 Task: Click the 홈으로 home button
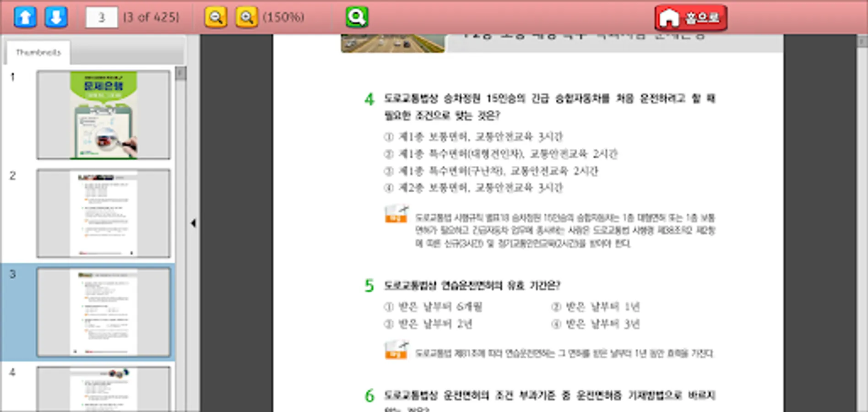coord(690,18)
